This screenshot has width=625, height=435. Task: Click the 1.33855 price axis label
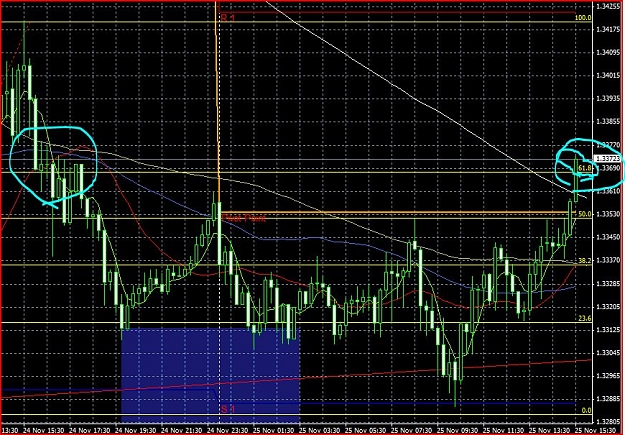click(x=607, y=122)
